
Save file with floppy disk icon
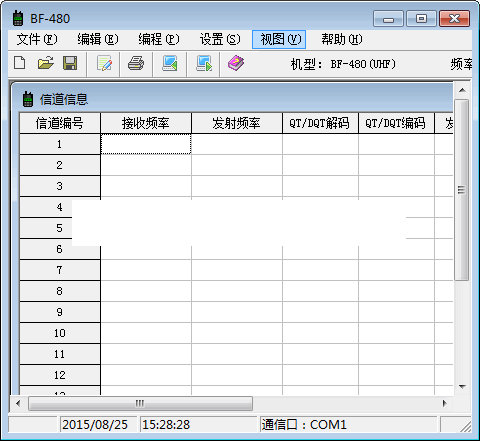pyautogui.click(x=70, y=63)
